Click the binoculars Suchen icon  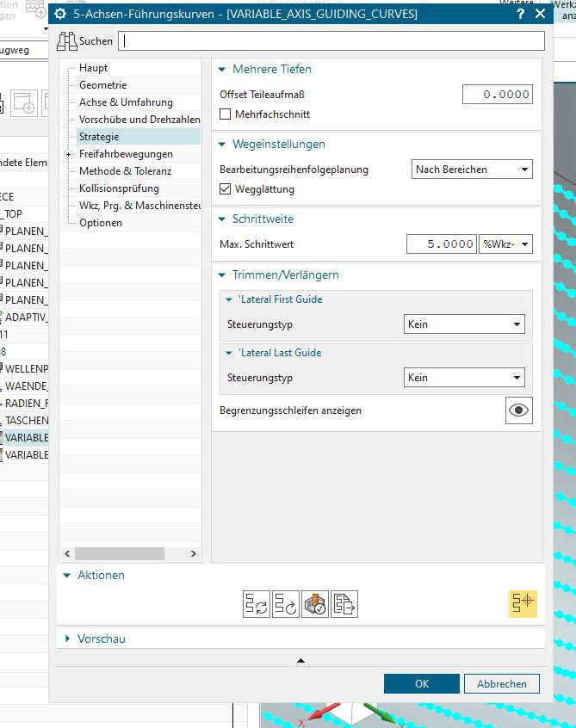[x=67, y=41]
